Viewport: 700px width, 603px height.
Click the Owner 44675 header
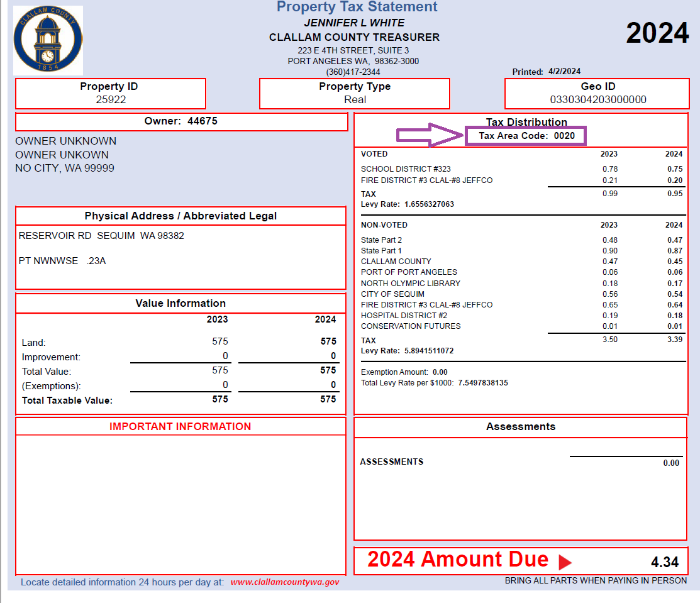[181, 121]
